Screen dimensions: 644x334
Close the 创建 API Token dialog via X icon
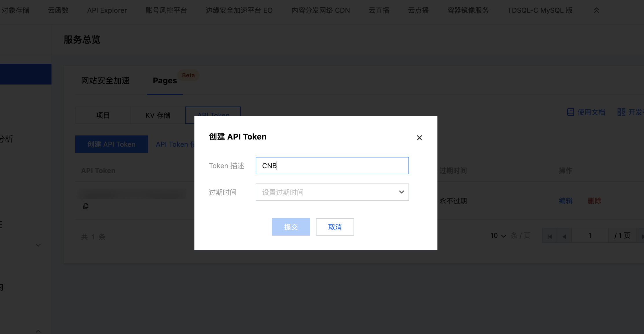pyautogui.click(x=419, y=138)
